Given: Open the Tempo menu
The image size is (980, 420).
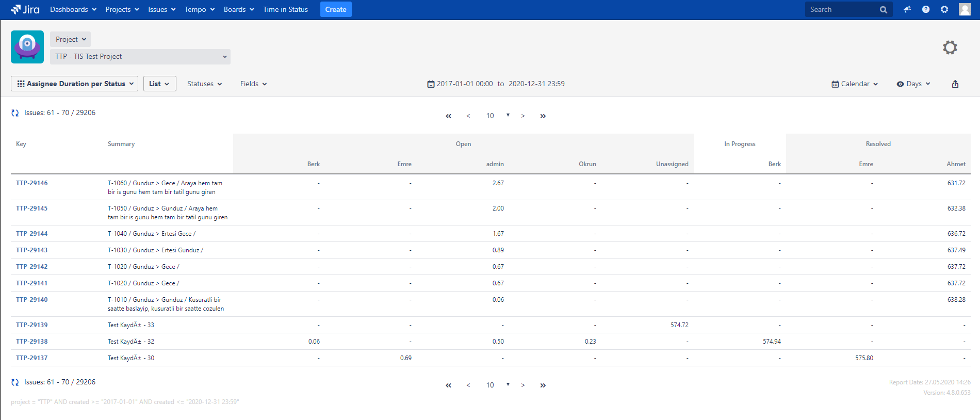Looking at the screenshot, I should tap(199, 9).
